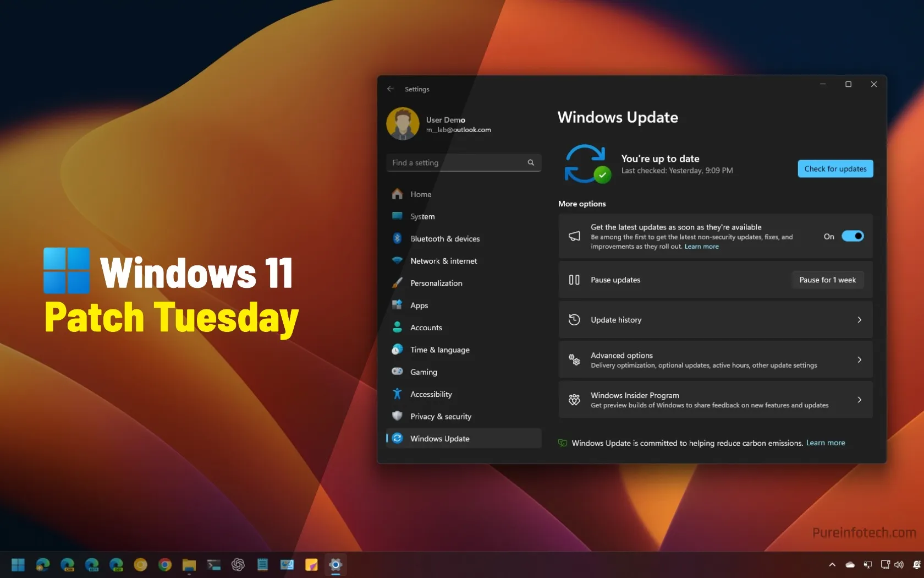
Task: Click the pause updates icon
Action: [574, 280]
